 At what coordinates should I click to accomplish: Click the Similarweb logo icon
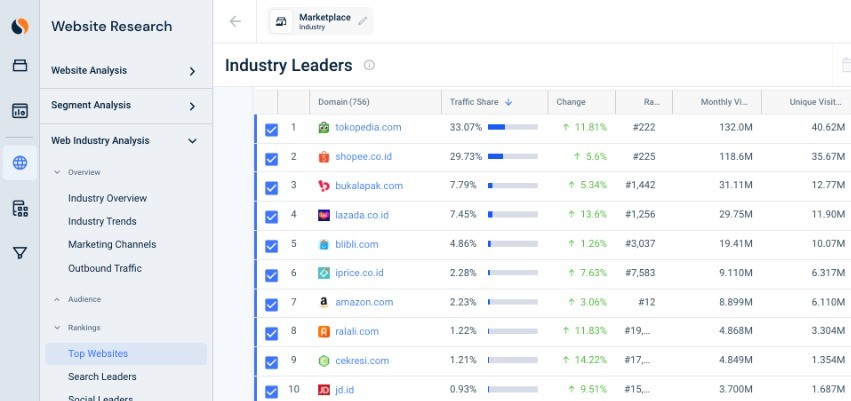tap(20, 27)
